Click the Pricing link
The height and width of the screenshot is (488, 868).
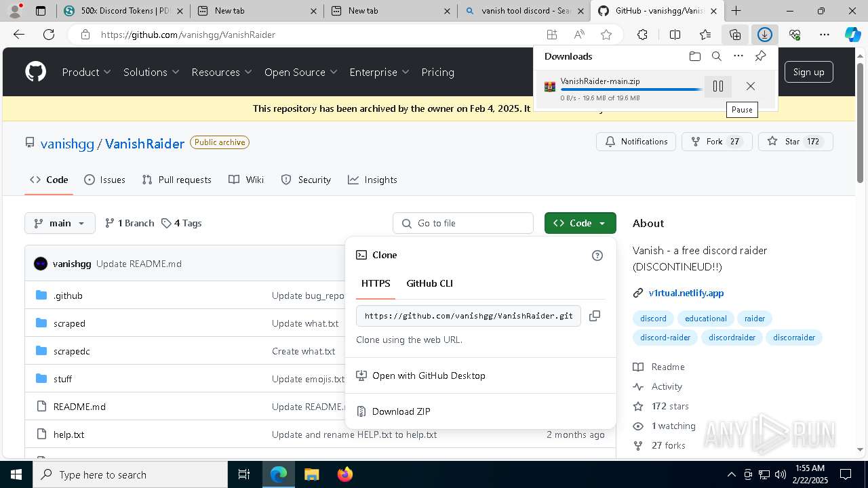click(437, 72)
